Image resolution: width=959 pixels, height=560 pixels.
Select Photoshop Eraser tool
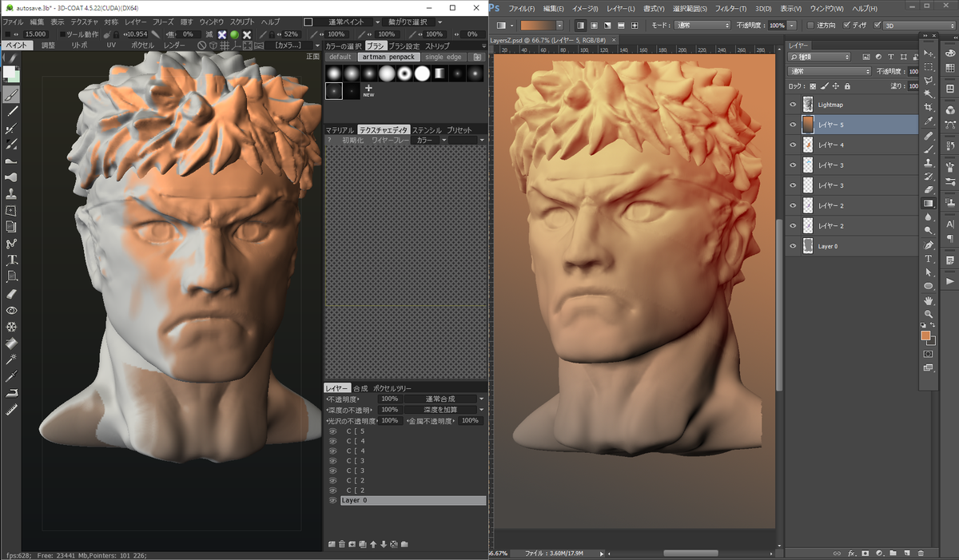928,189
